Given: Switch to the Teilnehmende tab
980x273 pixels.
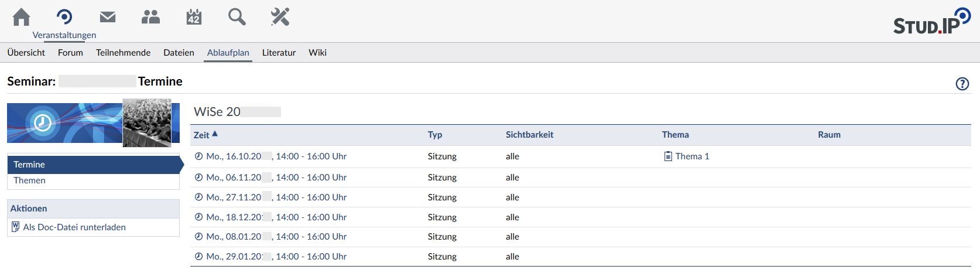Looking at the screenshot, I should (x=123, y=53).
